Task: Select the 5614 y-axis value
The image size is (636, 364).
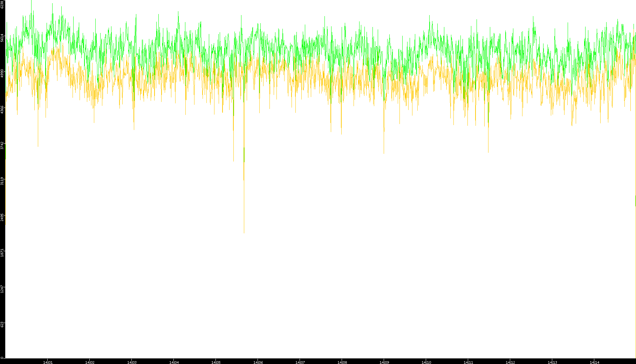Action: 2,37
